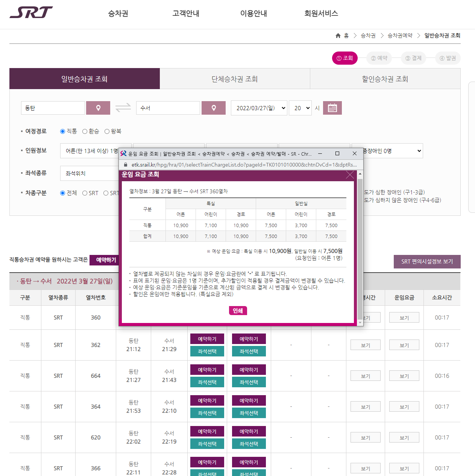Click scrollbar up arrow in popup
Screen dimensions: 475x476
point(360,174)
